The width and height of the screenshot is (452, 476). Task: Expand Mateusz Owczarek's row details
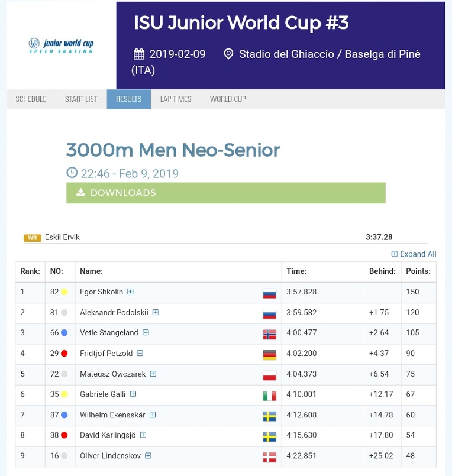coord(153,374)
